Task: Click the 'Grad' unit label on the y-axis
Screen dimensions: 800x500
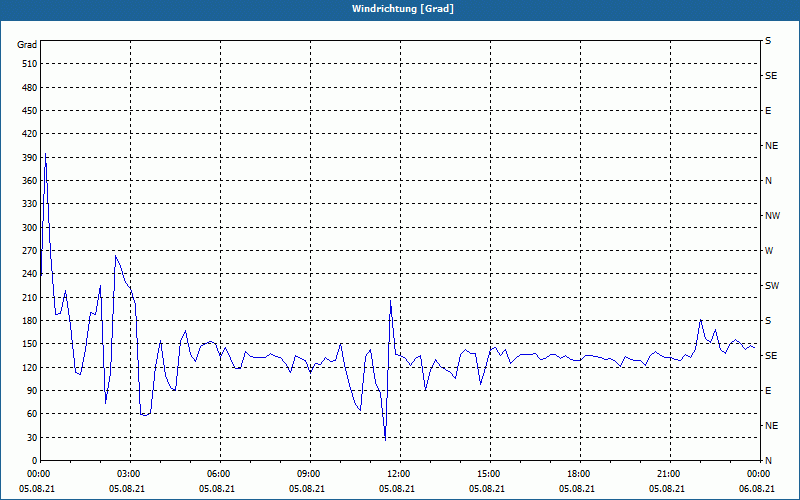Action: point(27,45)
